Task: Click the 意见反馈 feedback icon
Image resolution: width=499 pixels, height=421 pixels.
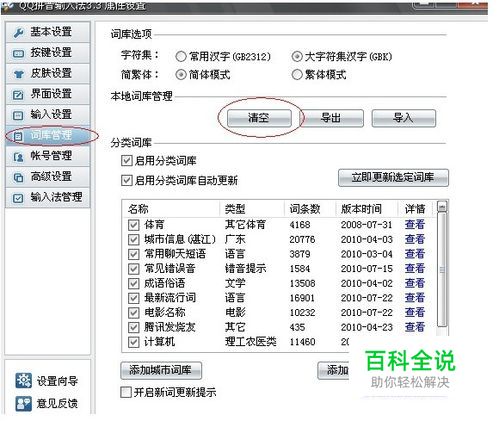Action: coord(24,403)
